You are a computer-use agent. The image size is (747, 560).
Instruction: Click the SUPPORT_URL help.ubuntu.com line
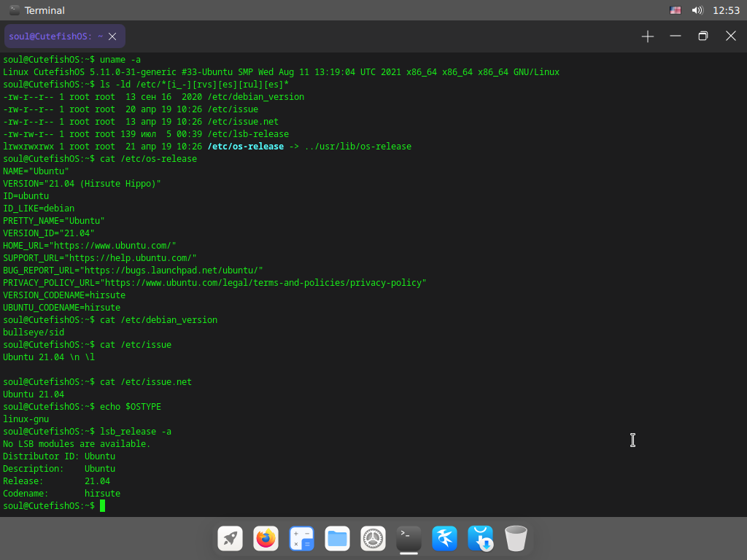click(x=99, y=257)
